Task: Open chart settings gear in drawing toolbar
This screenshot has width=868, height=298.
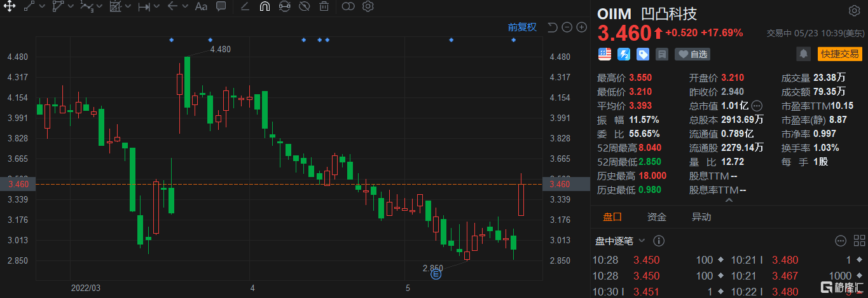Action: pyautogui.click(x=368, y=7)
